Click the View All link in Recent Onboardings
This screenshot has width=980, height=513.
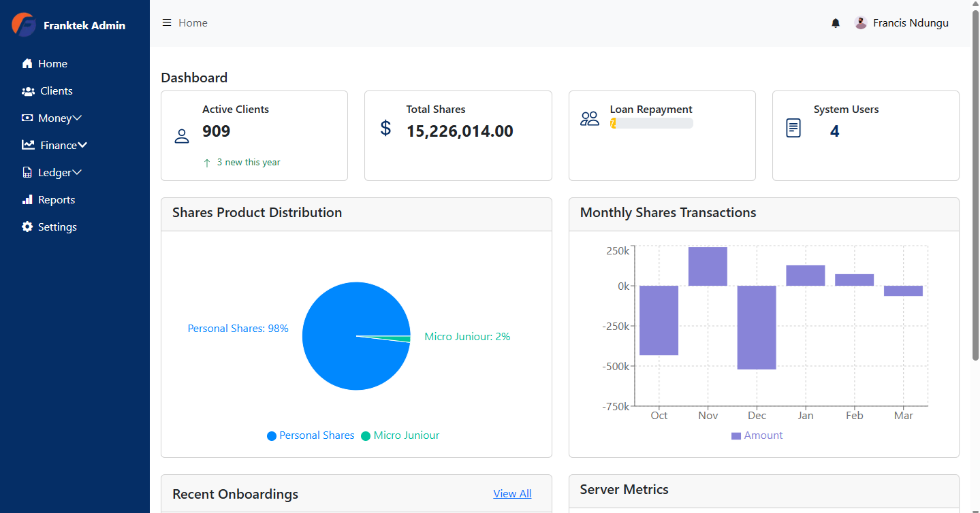pyautogui.click(x=511, y=493)
